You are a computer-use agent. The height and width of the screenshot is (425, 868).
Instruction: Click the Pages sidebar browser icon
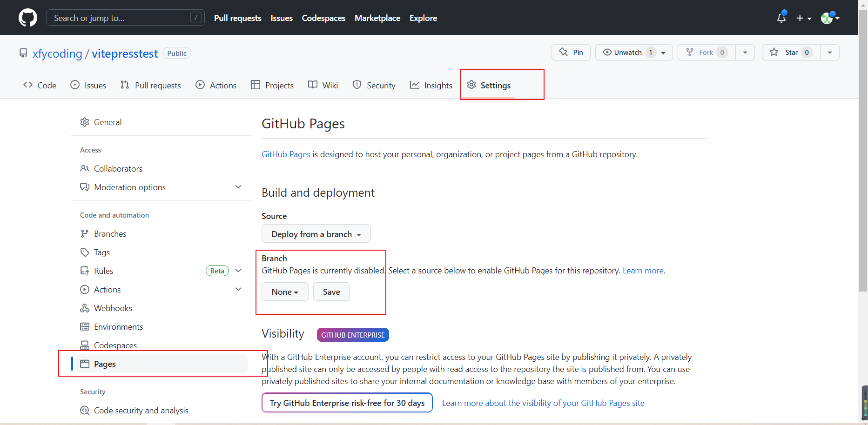click(x=85, y=364)
